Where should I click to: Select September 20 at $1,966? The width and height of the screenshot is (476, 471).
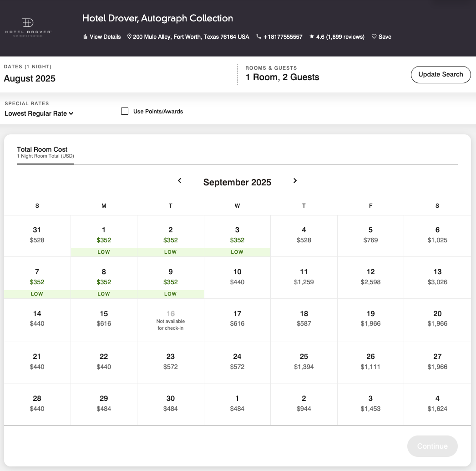[x=437, y=320]
